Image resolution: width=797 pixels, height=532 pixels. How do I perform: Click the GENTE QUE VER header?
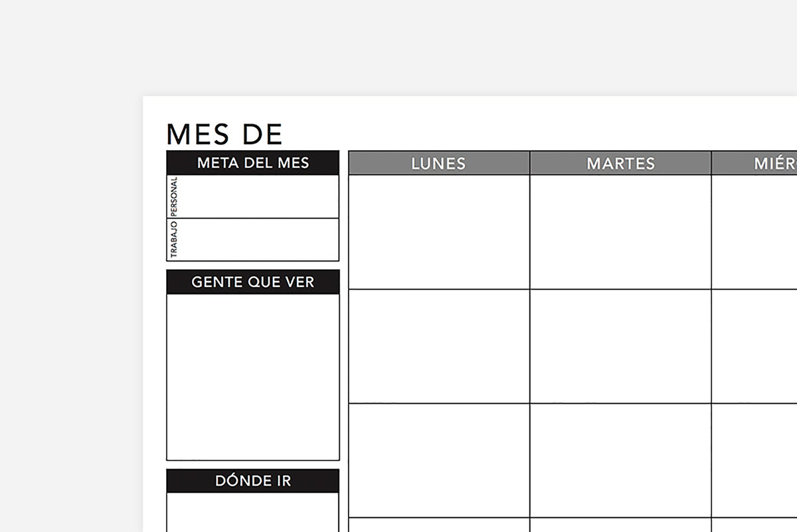253,282
